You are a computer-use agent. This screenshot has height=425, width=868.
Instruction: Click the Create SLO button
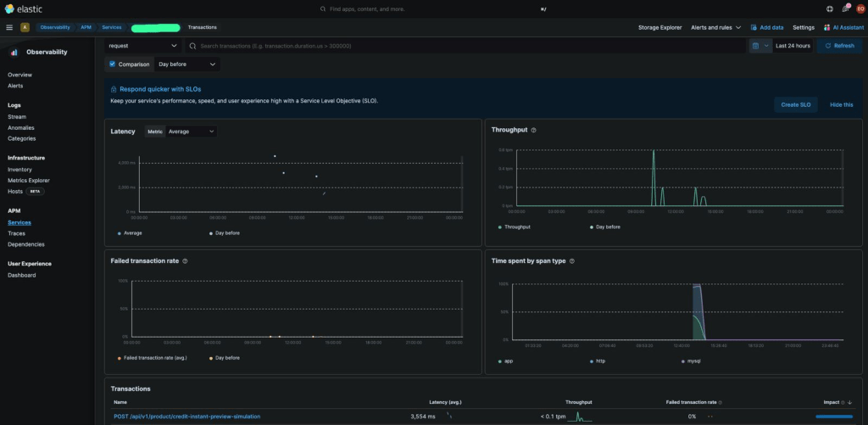pos(795,104)
